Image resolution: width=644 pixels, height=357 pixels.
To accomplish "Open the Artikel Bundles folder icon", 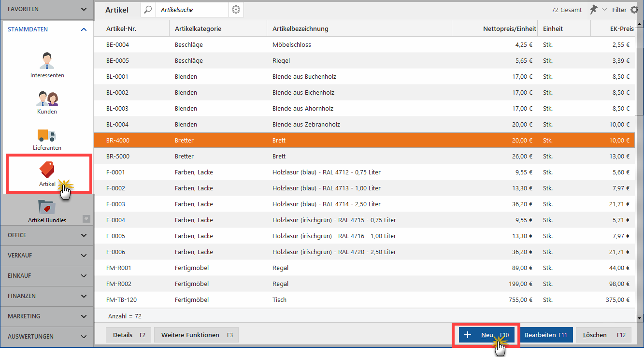I will pos(47,208).
